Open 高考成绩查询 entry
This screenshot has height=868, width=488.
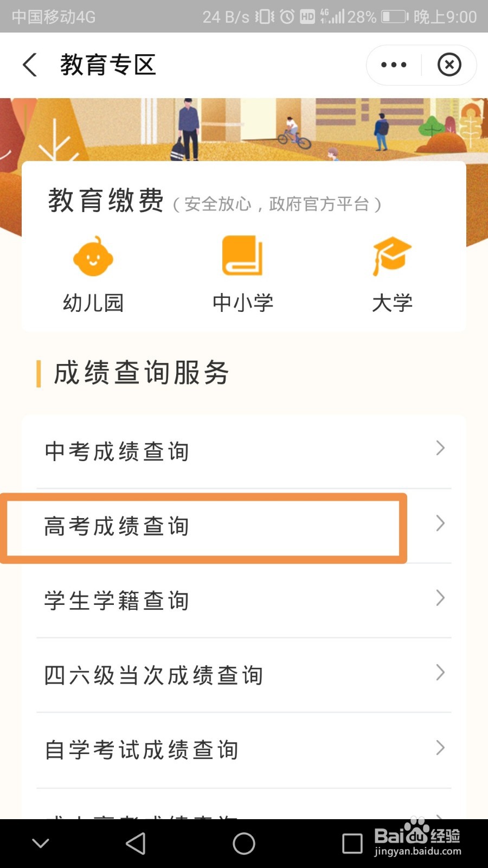[244, 526]
